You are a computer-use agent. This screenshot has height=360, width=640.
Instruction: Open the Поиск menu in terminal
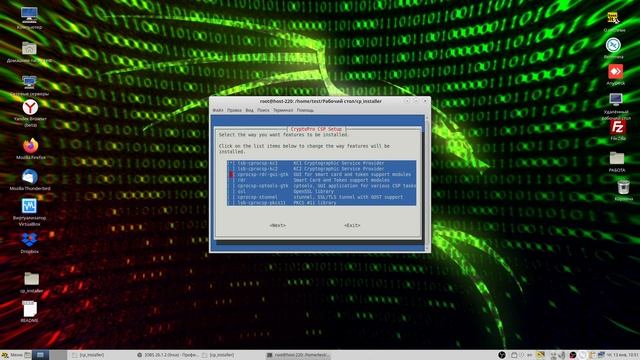click(263, 110)
